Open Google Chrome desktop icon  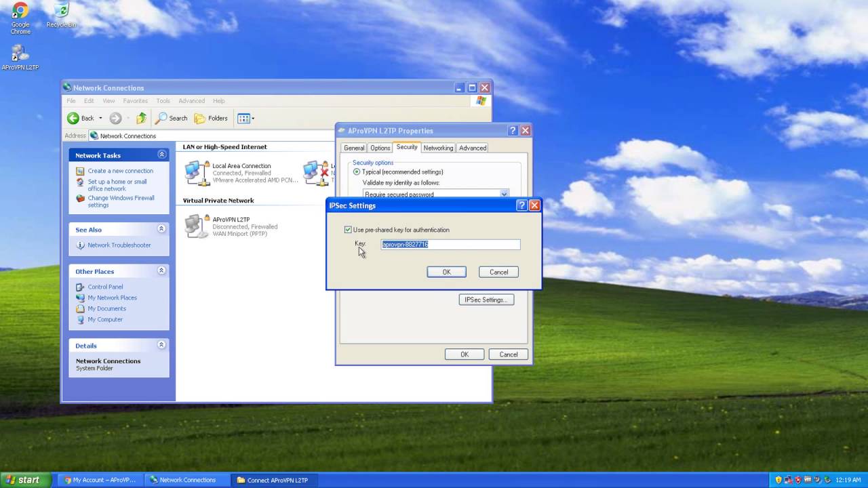click(x=20, y=11)
